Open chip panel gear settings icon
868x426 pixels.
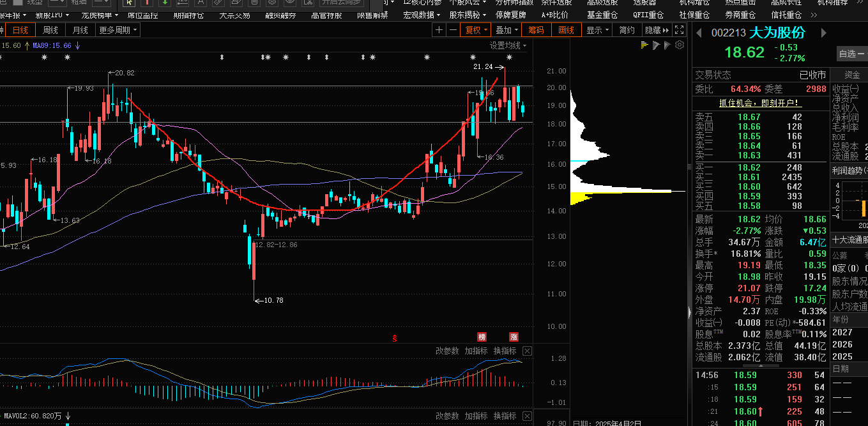[x=680, y=45]
